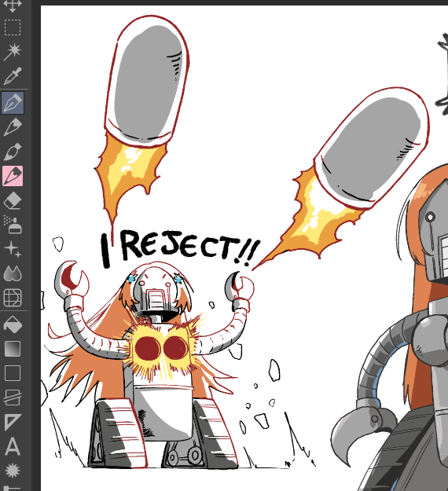
Task: Click the gray missile in the upper left
Action: (147, 82)
